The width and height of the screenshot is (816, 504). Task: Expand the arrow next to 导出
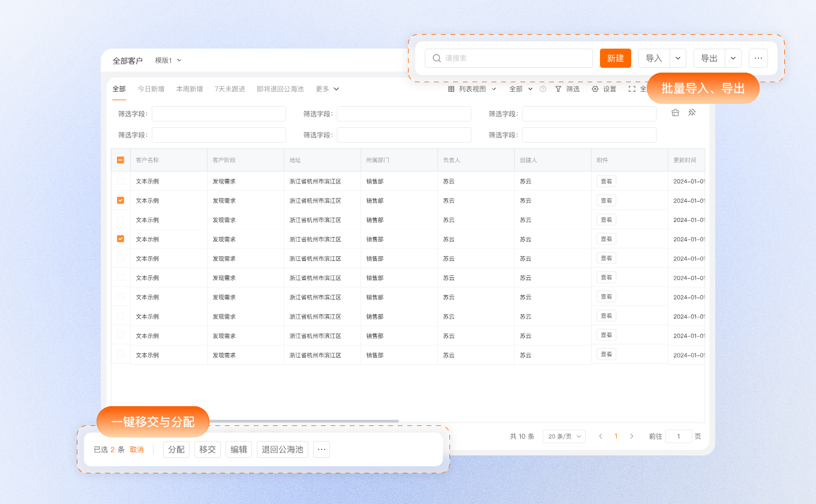point(733,58)
